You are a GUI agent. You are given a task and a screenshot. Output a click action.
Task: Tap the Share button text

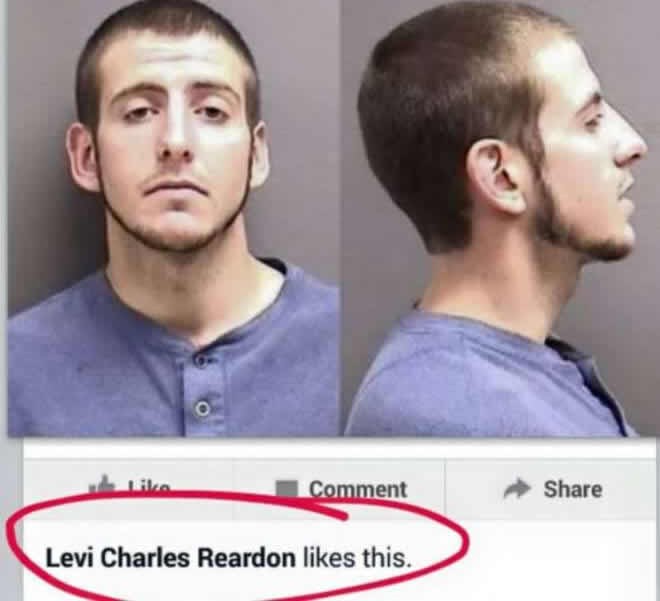572,489
